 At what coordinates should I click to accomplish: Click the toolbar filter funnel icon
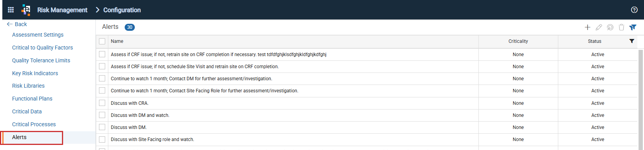pos(633,27)
